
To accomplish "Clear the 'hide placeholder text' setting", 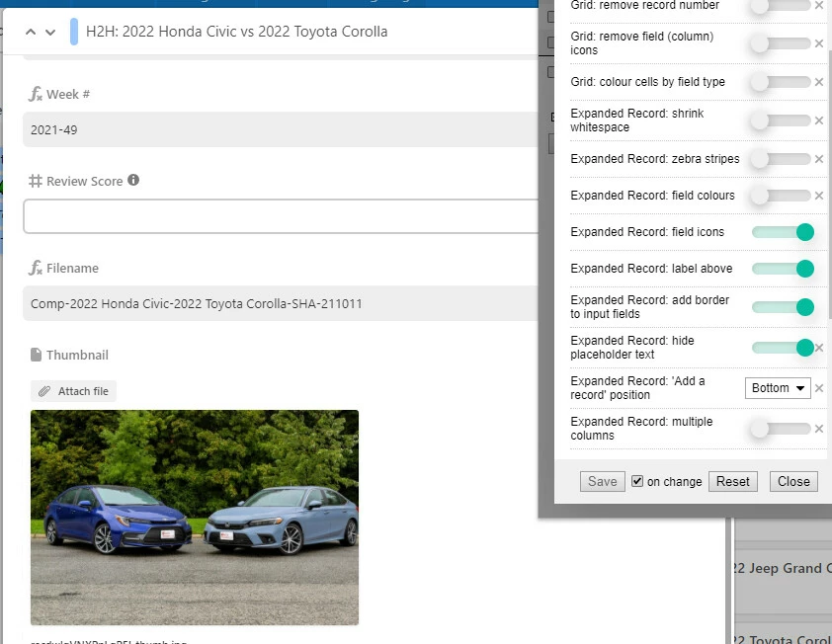I will tap(819, 348).
